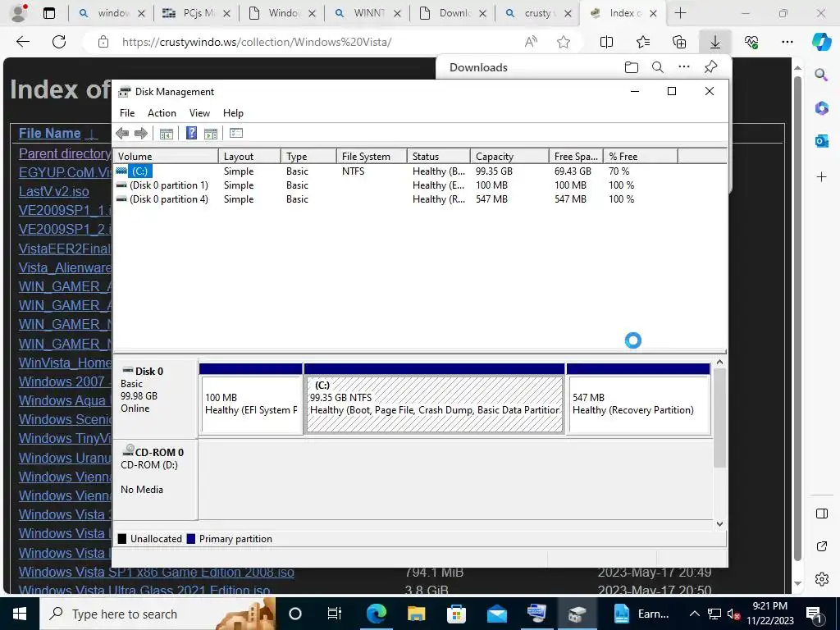Search downloads using magnifier in Downloads panel
840x630 pixels.
[658, 67]
